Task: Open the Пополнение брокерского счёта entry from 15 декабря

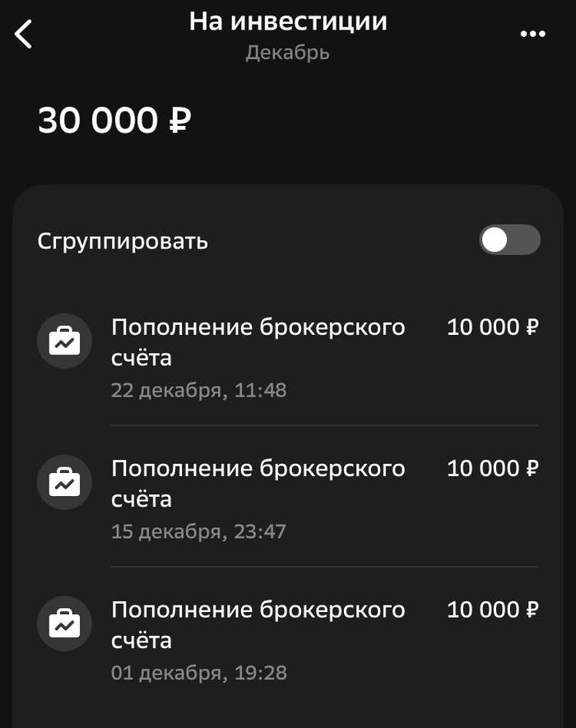Action: 258,484
